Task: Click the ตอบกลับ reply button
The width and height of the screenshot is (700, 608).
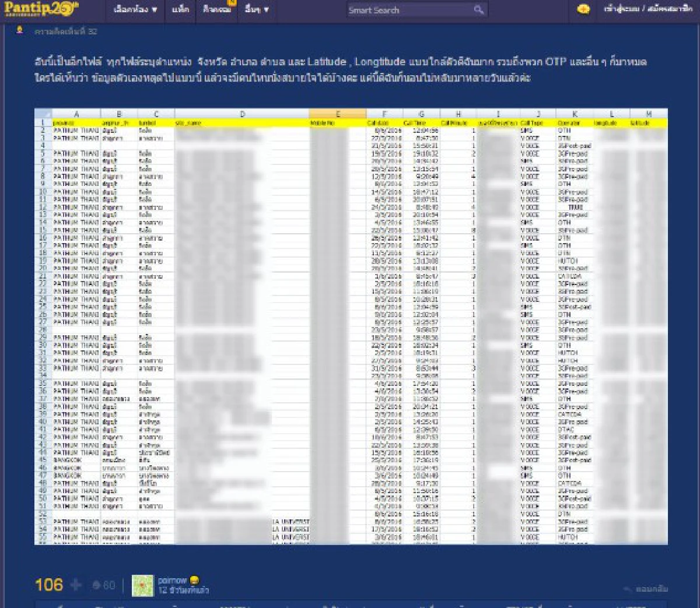Action: point(652,589)
